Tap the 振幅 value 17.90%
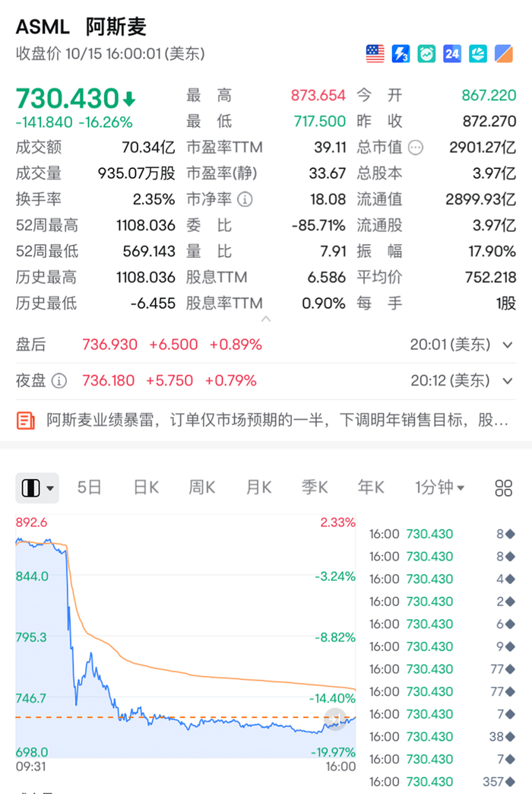 pos(492,251)
